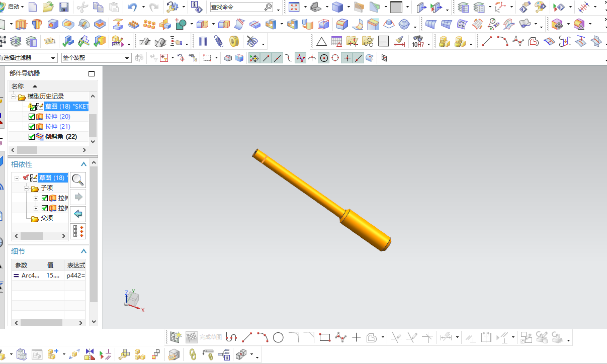Image resolution: width=607 pixels, height=364 pixels.
Task: Select the Arc4 parameter row
Action: click(49, 276)
